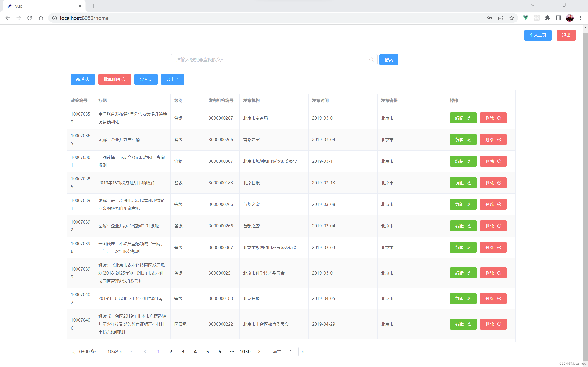Click the 导出 export button

pyautogui.click(x=173, y=79)
